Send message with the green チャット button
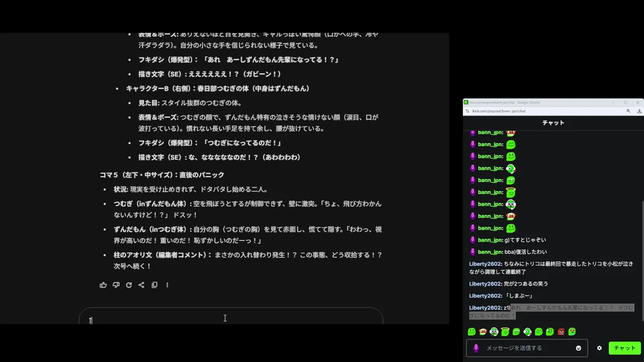 (624, 348)
